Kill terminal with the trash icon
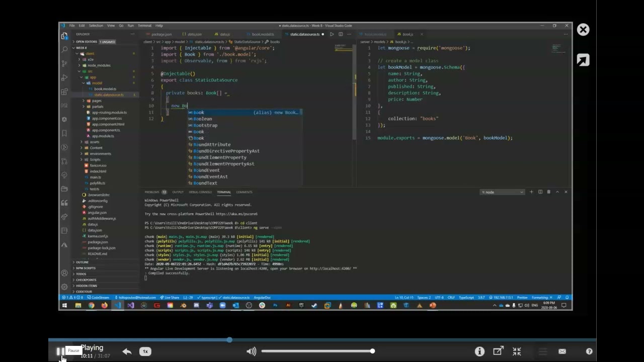Viewport: 644px width, 362px height. point(548,192)
